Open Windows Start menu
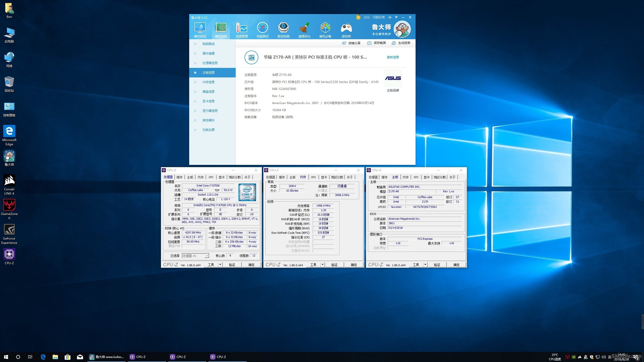The image size is (644, 362). point(6,357)
